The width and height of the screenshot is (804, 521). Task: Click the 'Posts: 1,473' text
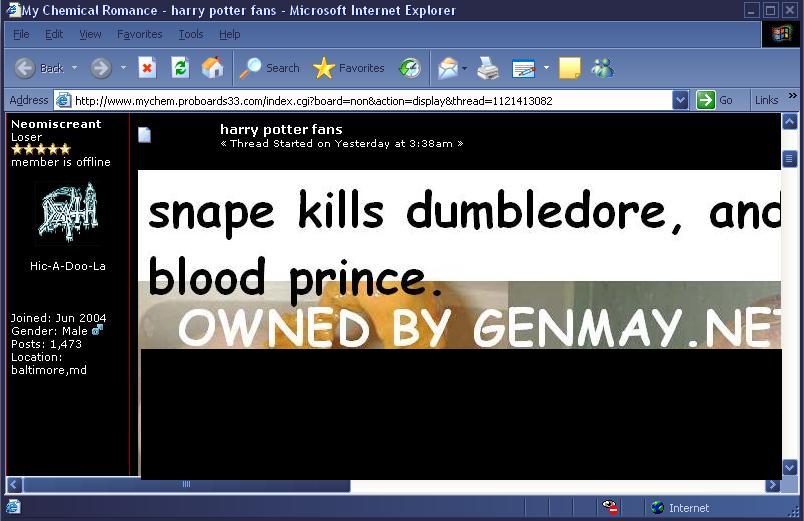point(46,344)
